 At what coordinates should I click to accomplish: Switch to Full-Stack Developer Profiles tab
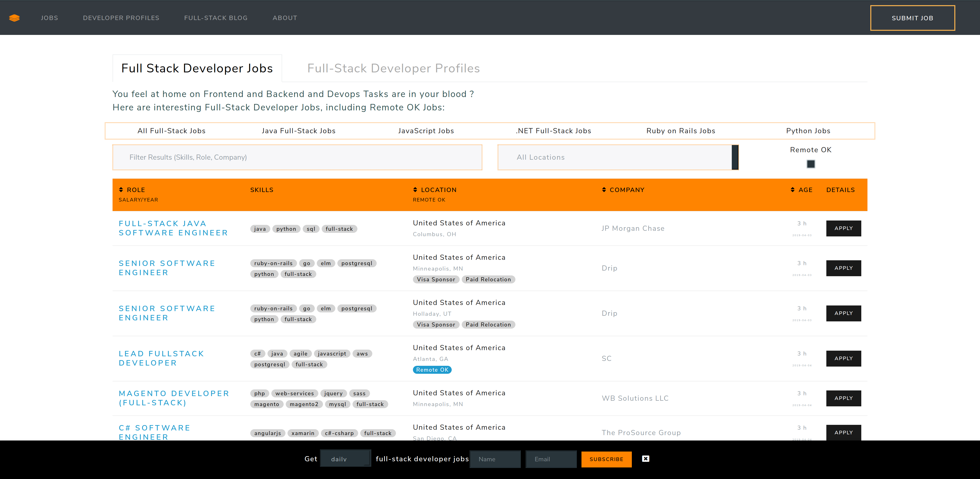[393, 69]
